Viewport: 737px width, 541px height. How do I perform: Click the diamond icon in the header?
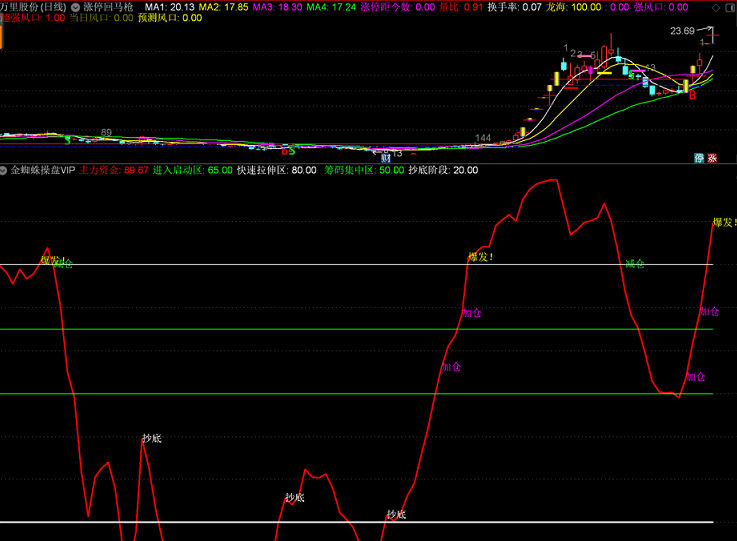coord(716,8)
